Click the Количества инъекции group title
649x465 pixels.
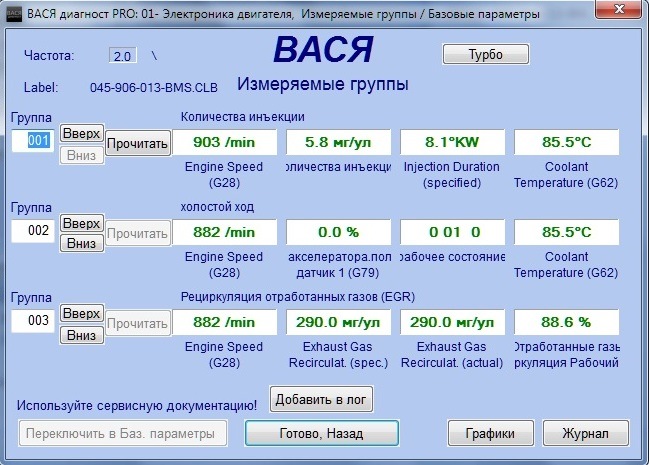click(243, 117)
